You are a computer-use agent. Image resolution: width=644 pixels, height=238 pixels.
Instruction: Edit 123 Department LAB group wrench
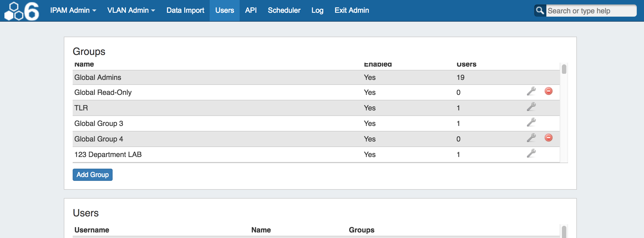coord(531,153)
